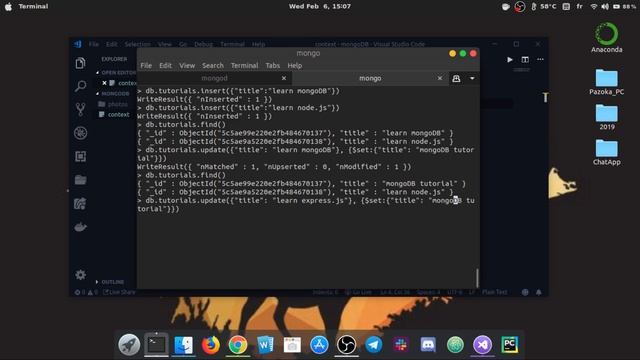Open Telegram from the dock

point(373,345)
